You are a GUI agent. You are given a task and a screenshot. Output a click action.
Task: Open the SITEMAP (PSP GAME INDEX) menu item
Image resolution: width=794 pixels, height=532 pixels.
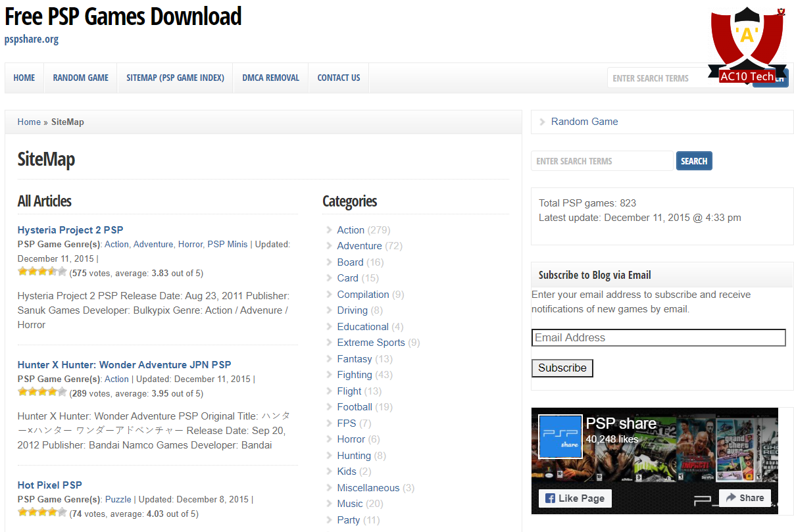(x=175, y=78)
